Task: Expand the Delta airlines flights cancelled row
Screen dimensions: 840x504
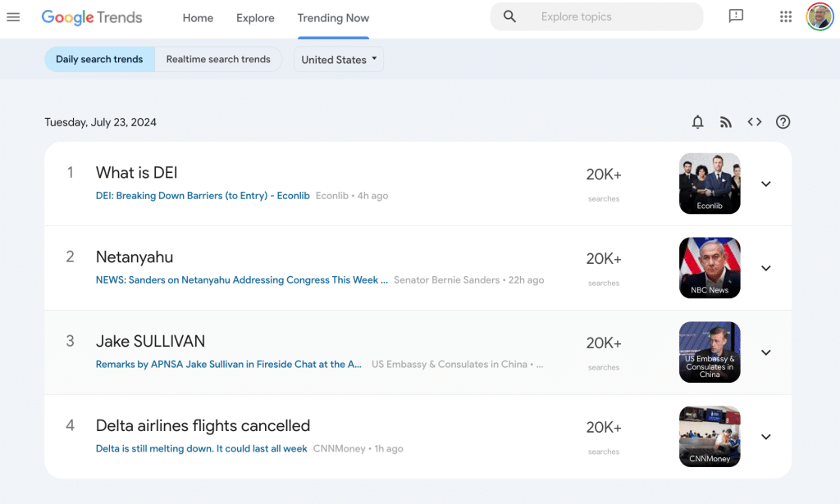Action: coord(766,437)
